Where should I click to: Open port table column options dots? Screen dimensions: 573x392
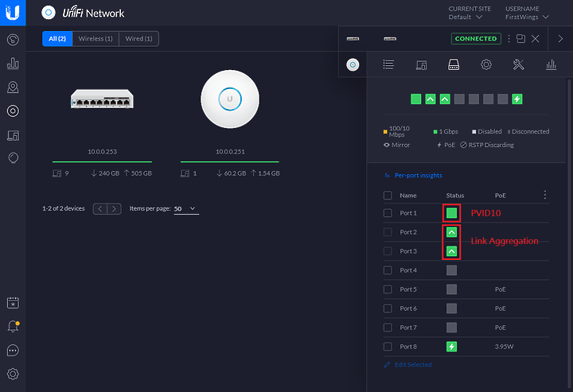[x=545, y=195]
